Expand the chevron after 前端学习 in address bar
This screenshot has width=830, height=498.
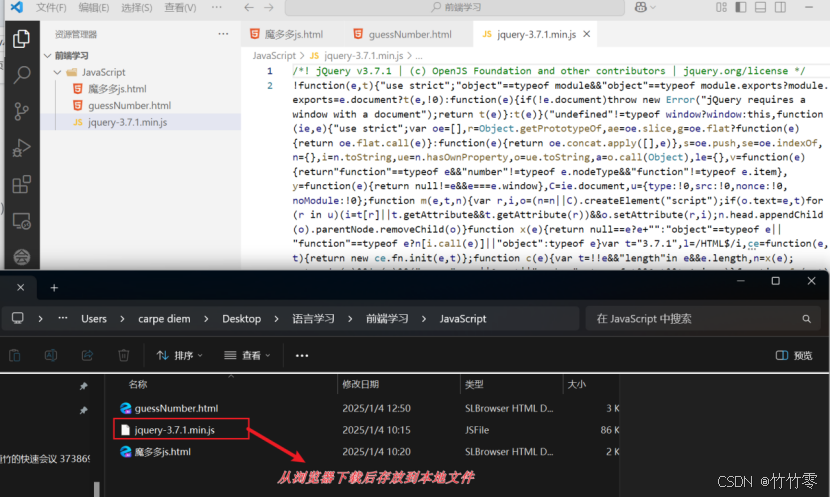click(423, 319)
